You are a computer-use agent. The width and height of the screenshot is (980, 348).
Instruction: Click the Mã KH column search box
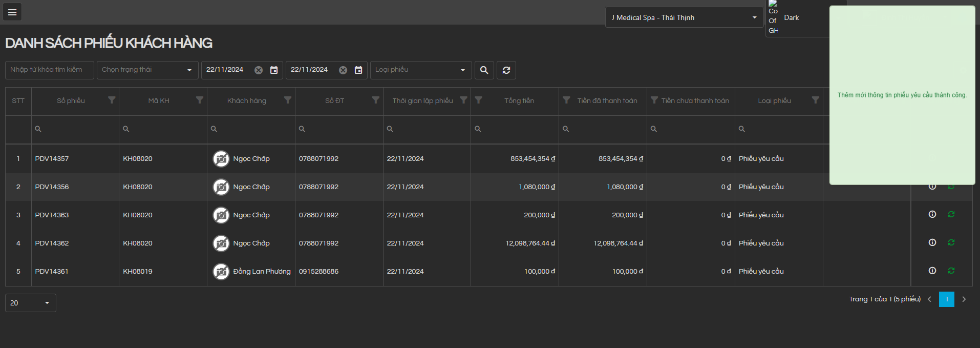pyautogui.click(x=163, y=129)
